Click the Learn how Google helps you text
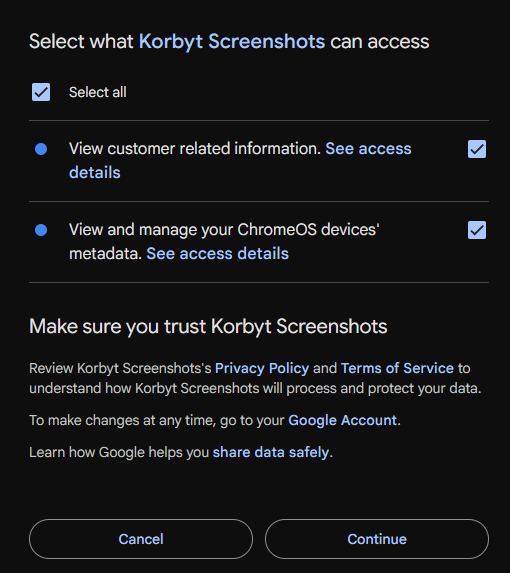Image resolution: width=510 pixels, height=573 pixels. [119, 452]
